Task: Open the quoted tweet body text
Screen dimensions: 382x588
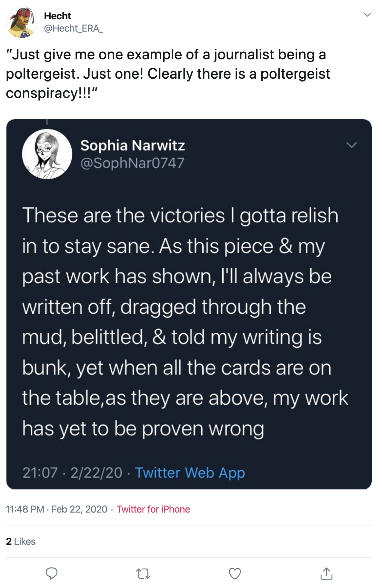Action: 185,322
